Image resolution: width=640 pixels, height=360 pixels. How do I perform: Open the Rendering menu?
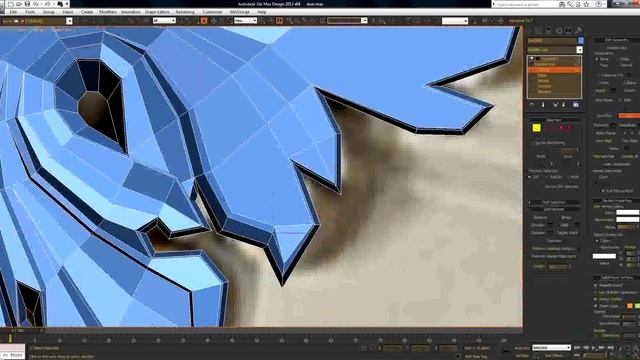[x=185, y=12]
